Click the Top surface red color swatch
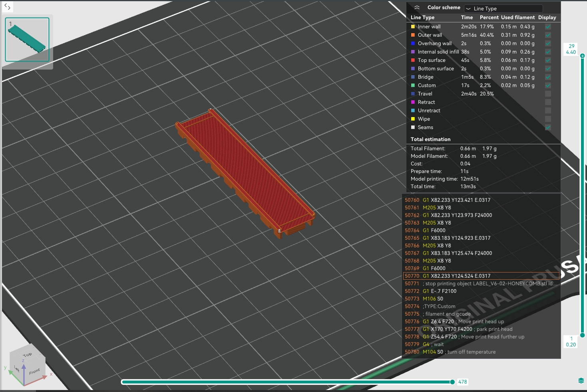Image resolution: width=587 pixels, height=392 pixels. (413, 60)
